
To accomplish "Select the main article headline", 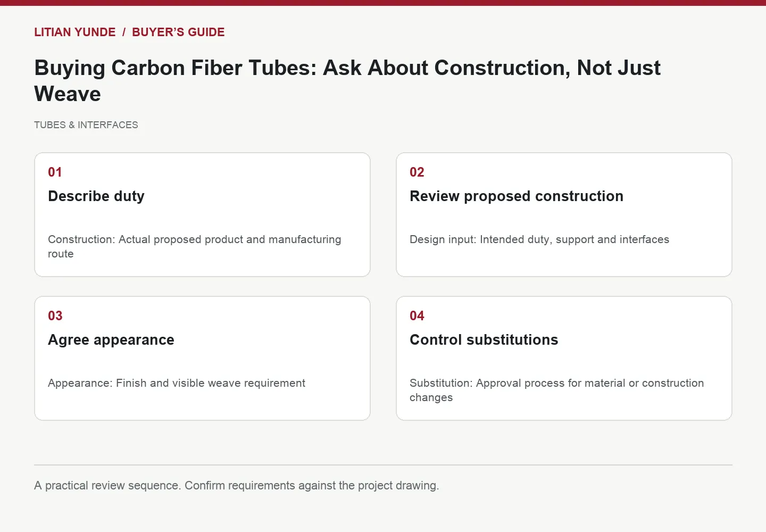I will pyautogui.click(x=347, y=81).
